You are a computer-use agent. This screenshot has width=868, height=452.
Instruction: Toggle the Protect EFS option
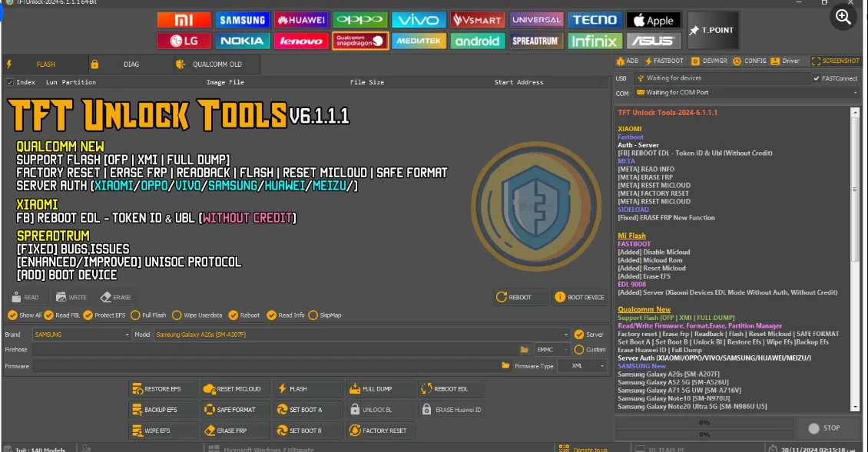click(x=104, y=315)
